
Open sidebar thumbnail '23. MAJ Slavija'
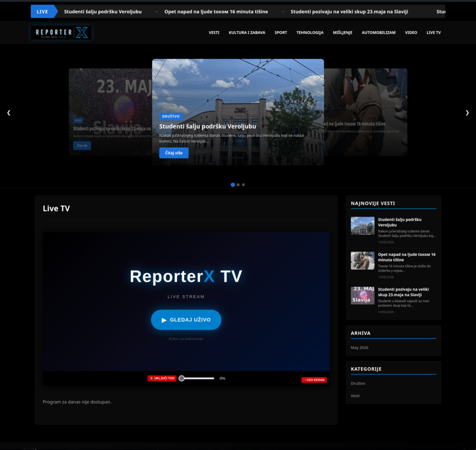pos(363,296)
